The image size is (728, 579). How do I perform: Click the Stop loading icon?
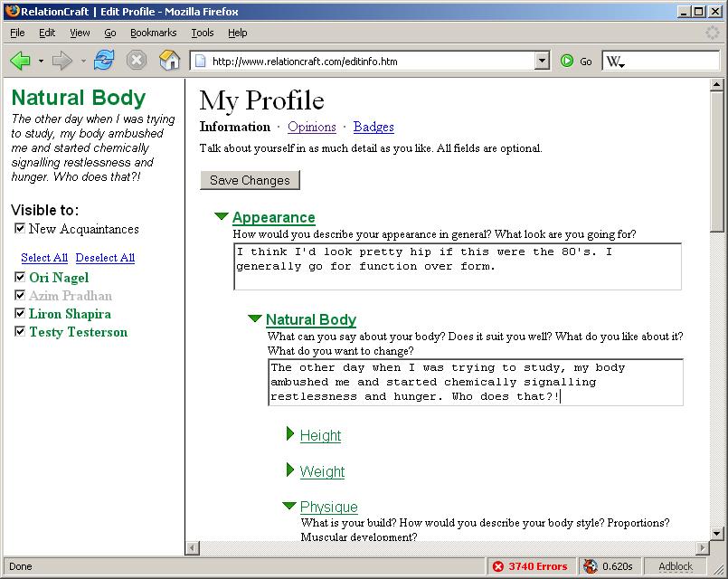pyautogui.click(x=137, y=61)
